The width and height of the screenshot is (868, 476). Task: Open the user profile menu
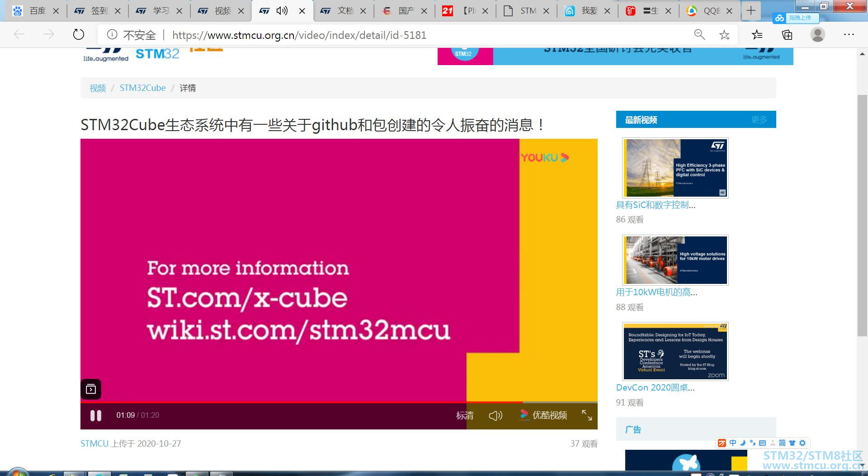click(817, 35)
